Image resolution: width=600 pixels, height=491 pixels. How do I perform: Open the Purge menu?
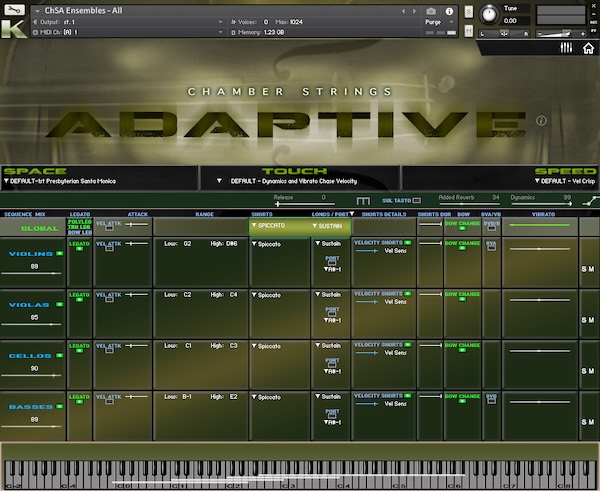(x=439, y=22)
